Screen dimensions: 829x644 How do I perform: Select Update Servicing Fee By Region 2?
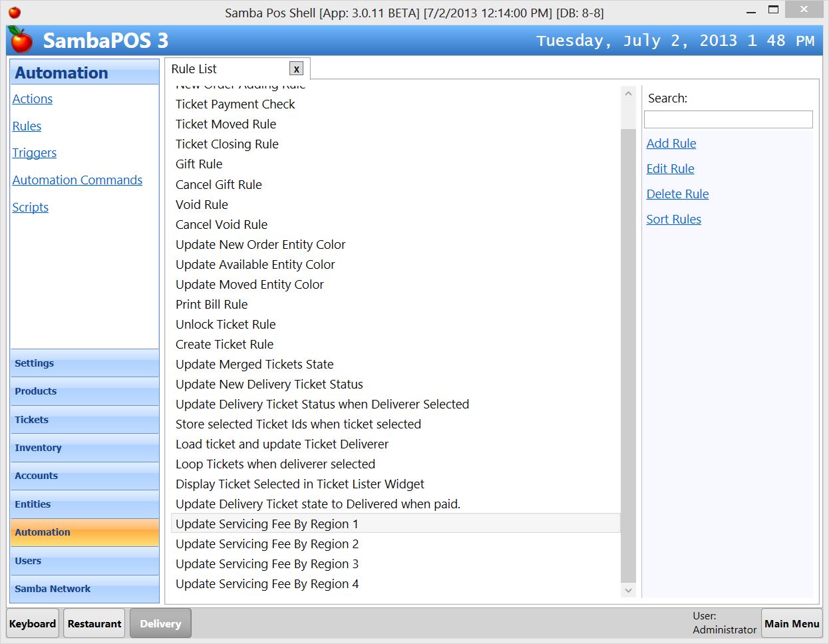point(267,544)
